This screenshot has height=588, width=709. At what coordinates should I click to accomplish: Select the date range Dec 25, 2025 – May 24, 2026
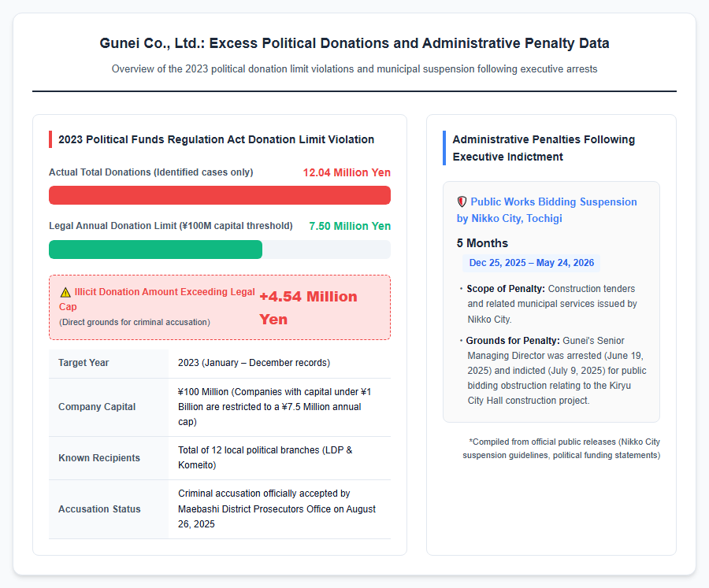(531, 263)
